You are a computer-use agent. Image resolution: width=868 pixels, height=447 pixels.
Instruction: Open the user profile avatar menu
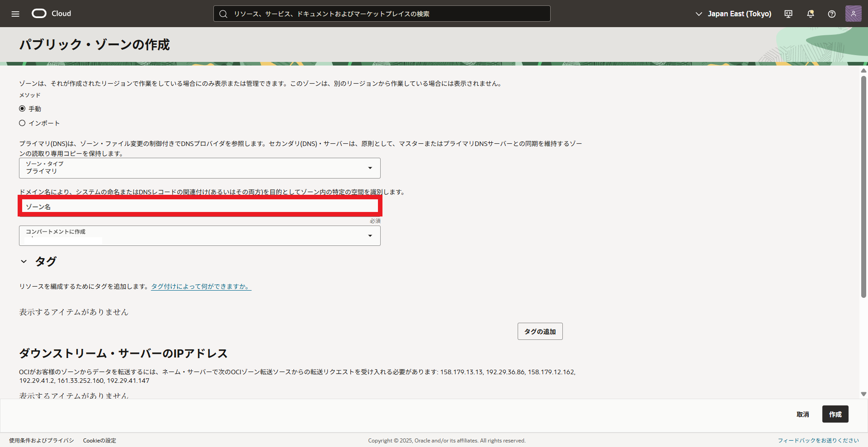click(853, 14)
